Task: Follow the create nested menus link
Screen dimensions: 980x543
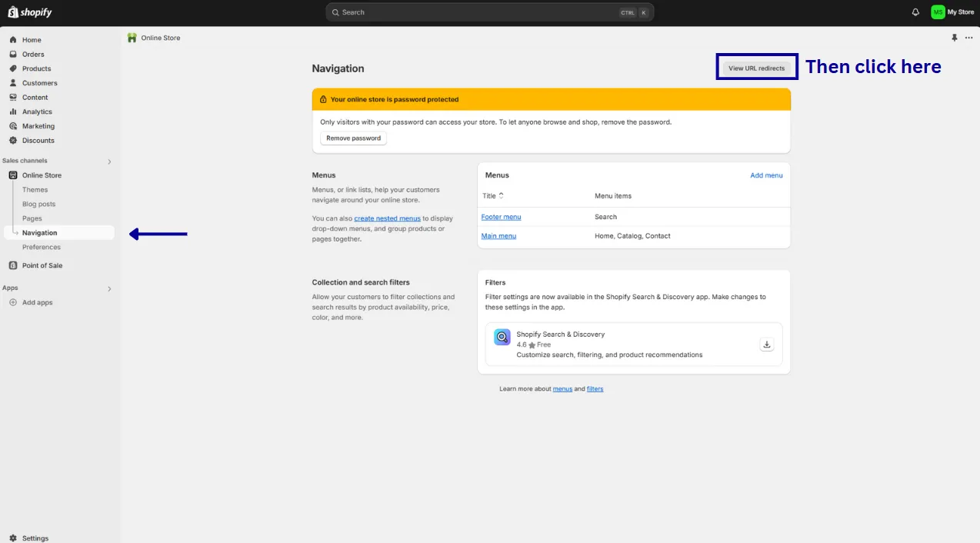Action: 387,218
